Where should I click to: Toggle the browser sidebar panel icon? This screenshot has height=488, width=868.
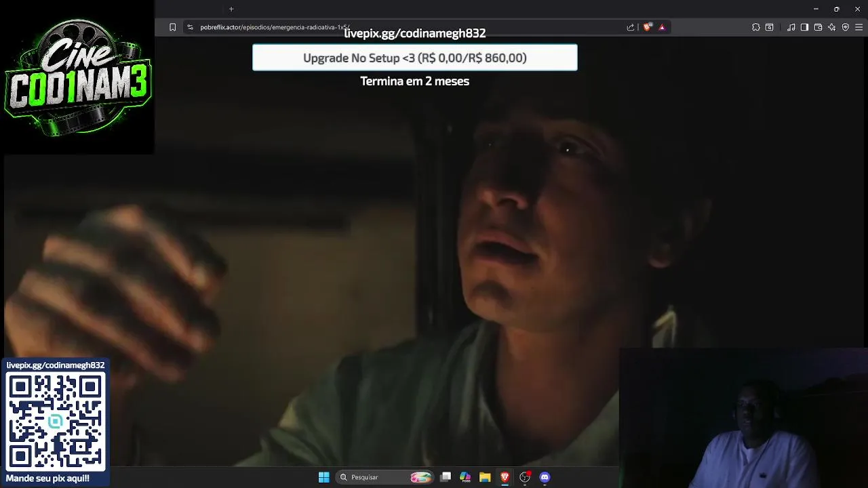(804, 27)
